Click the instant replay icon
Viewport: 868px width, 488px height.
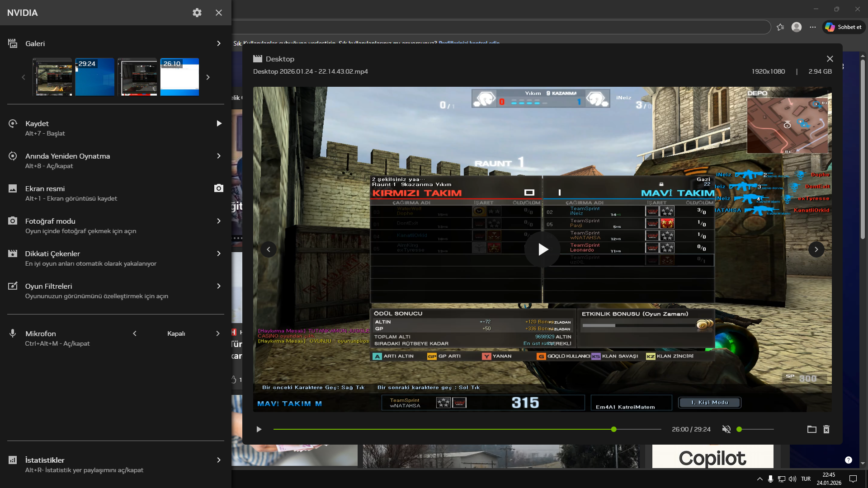[13, 156]
